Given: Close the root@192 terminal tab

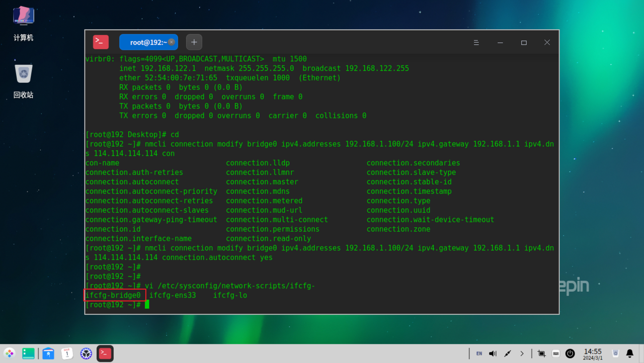Looking at the screenshot, I should tap(172, 42).
